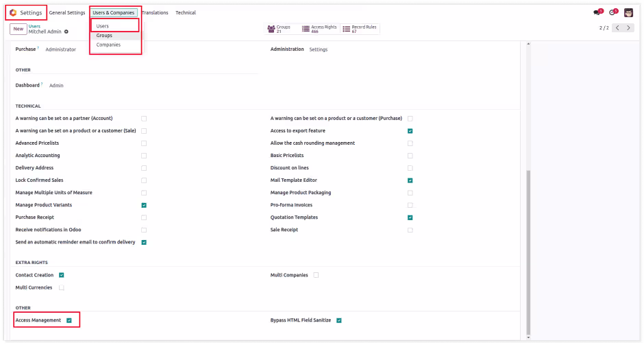The width and height of the screenshot is (644, 345).
Task: Open the Odoo Settings app icon
Action: [x=13, y=13]
